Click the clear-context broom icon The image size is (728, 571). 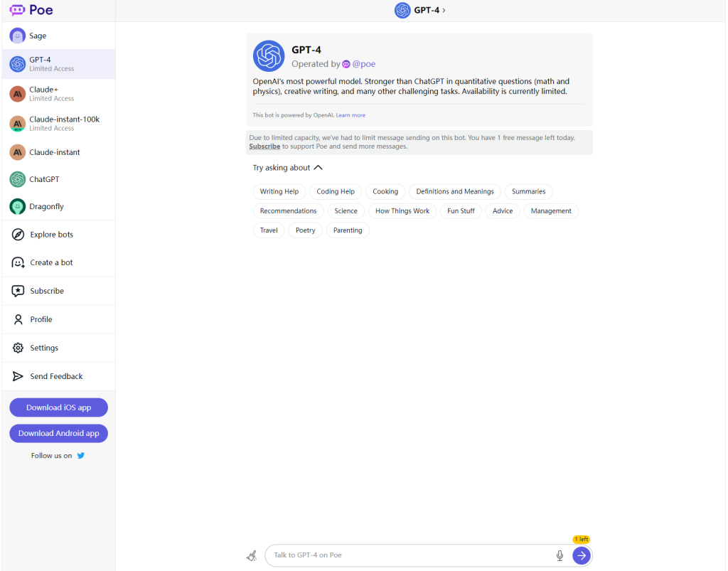tap(252, 555)
